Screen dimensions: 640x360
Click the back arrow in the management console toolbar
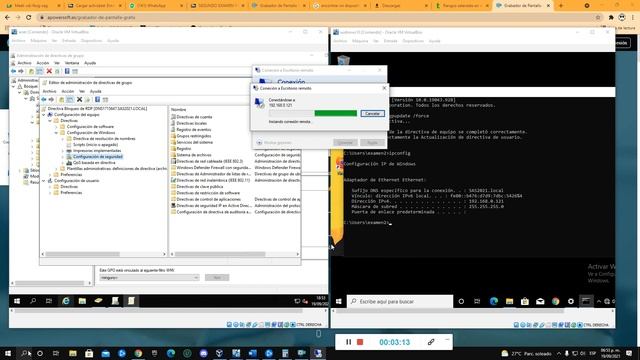click(13, 71)
